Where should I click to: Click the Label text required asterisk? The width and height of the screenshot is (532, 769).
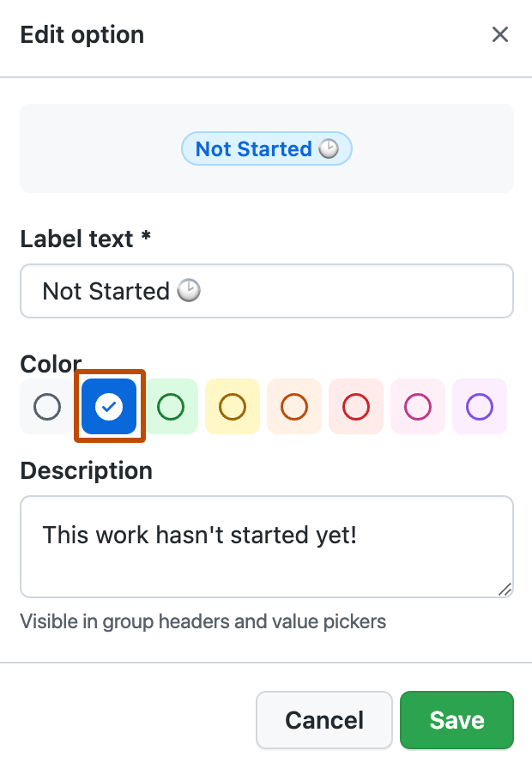pyautogui.click(x=144, y=239)
